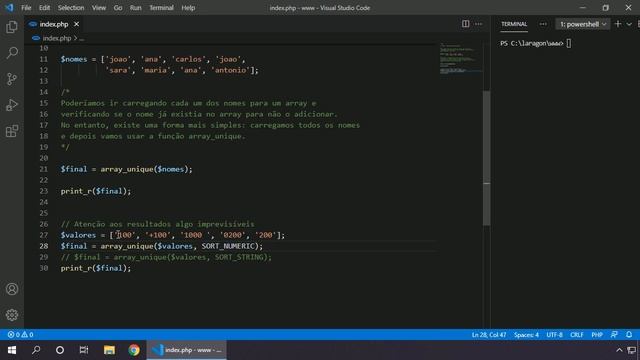The width and height of the screenshot is (640, 360).
Task: Click line number 28 in gutter
Action: pyautogui.click(x=44, y=246)
